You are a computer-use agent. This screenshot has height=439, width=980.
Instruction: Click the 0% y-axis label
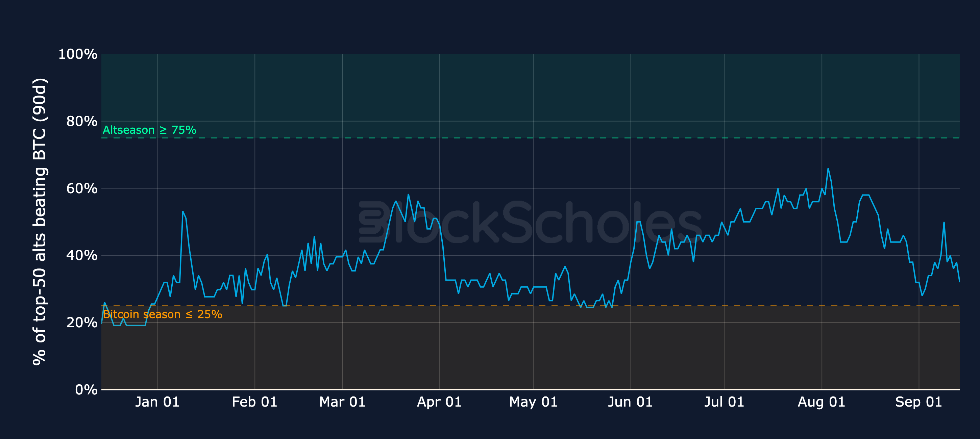click(86, 390)
